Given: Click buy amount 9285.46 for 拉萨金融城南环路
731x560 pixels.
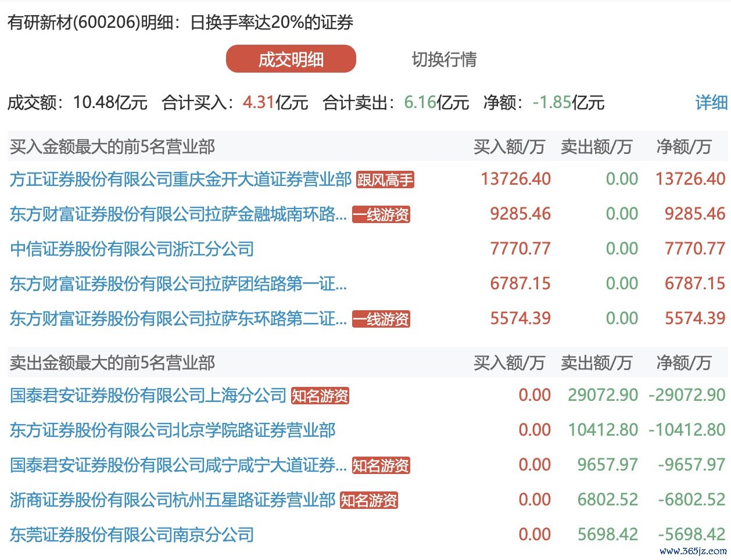Looking at the screenshot, I should [x=521, y=214].
